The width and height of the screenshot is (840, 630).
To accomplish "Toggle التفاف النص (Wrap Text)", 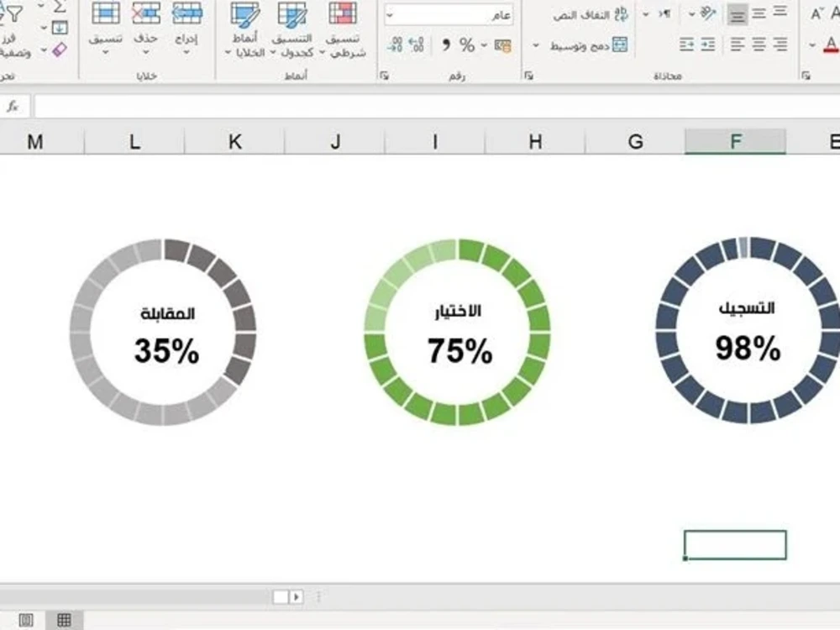I will click(589, 15).
